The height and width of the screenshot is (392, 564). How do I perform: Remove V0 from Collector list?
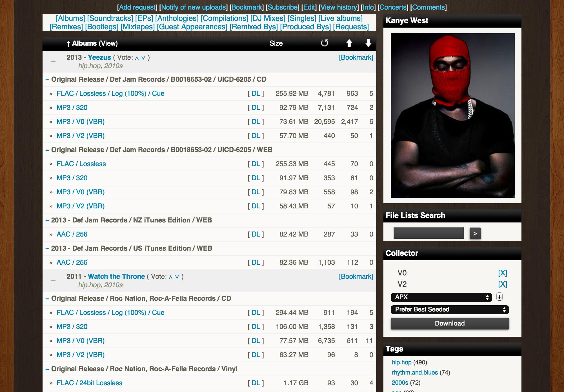[x=502, y=273]
